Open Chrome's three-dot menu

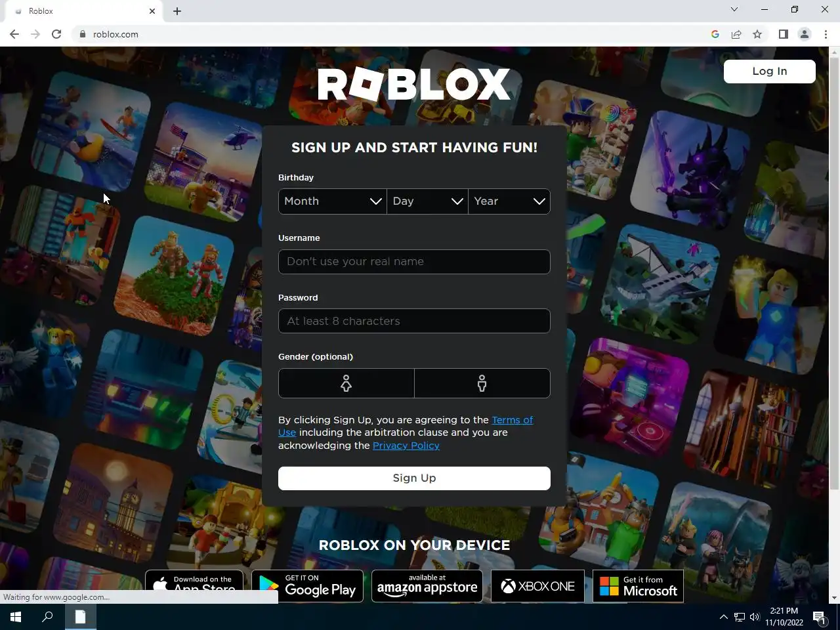[826, 34]
